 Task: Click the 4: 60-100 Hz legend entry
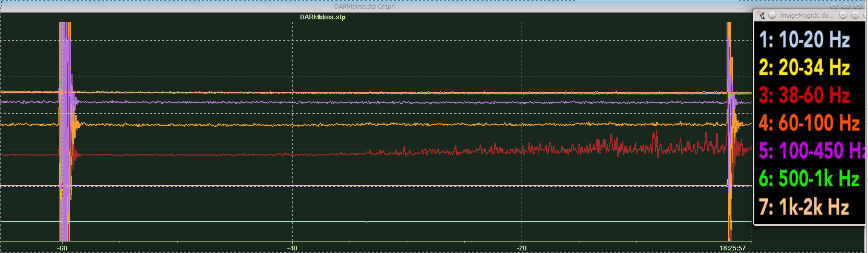coord(809,123)
